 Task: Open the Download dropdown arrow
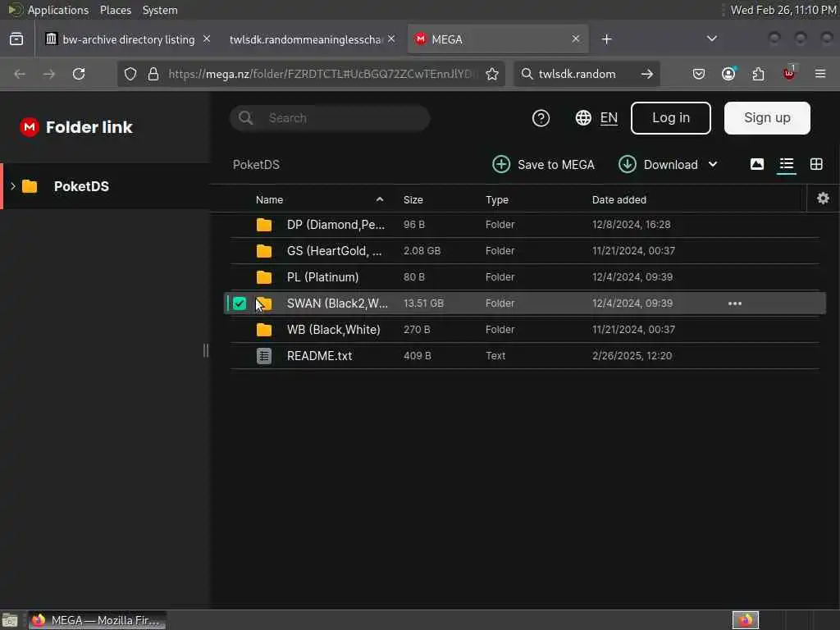713,164
